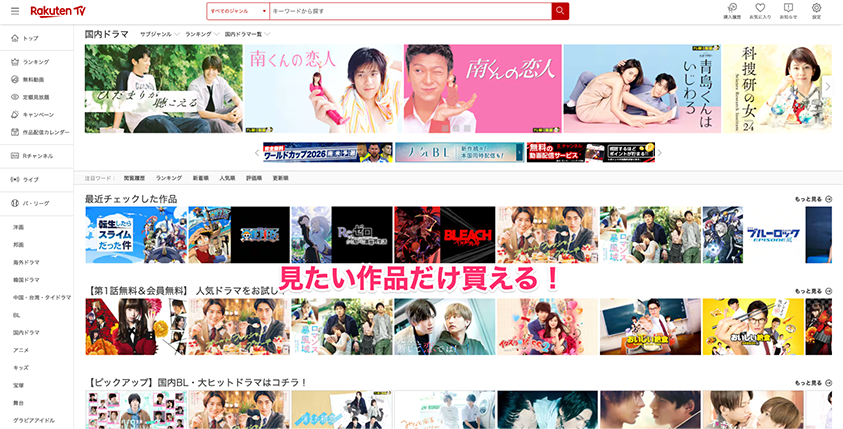
Task: Open ブルーロック thumbnail in recent works
Action: (753, 235)
